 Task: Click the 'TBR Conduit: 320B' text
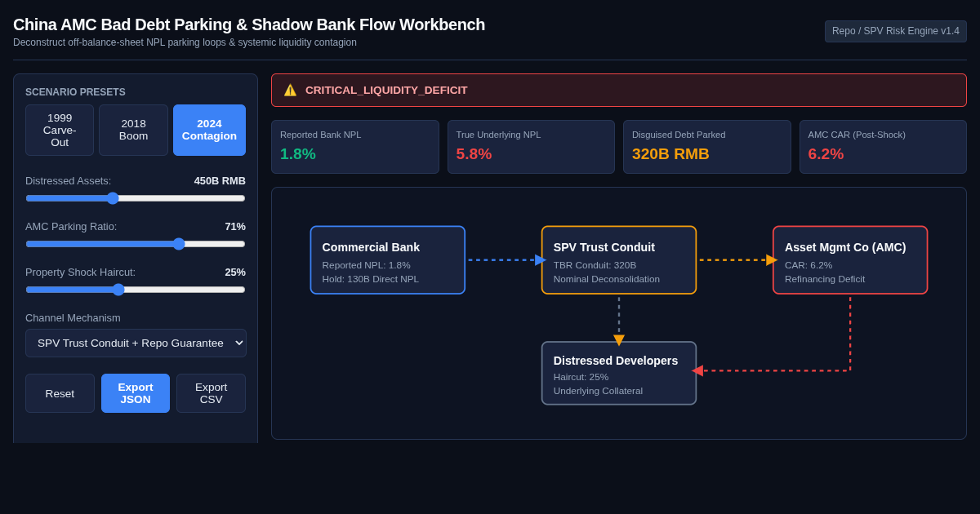click(595, 265)
